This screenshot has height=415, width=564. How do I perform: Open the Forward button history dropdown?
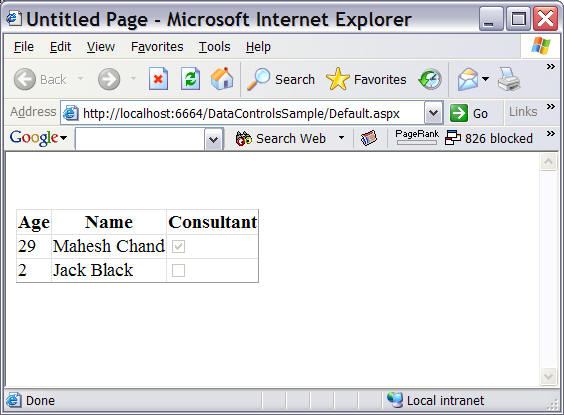133,78
